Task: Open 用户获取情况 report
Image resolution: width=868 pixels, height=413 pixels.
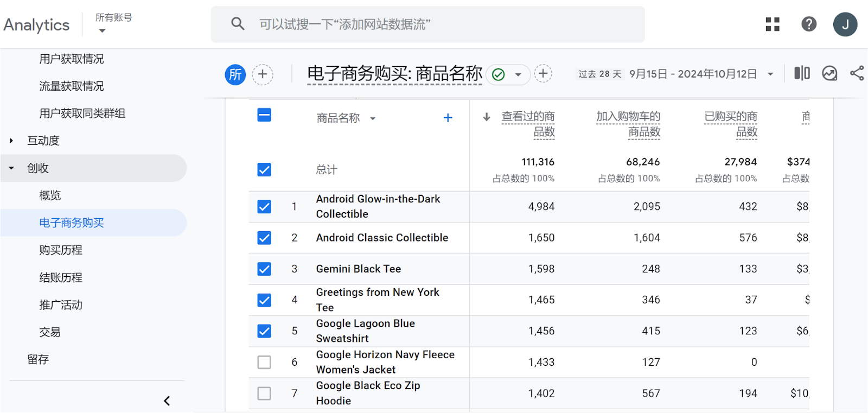Action: point(72,59)
